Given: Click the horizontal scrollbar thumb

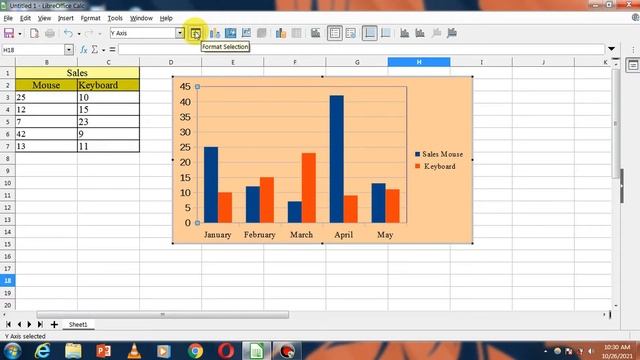Looking at the screenshot, I should pyautogui.click(x=162, y=315).
